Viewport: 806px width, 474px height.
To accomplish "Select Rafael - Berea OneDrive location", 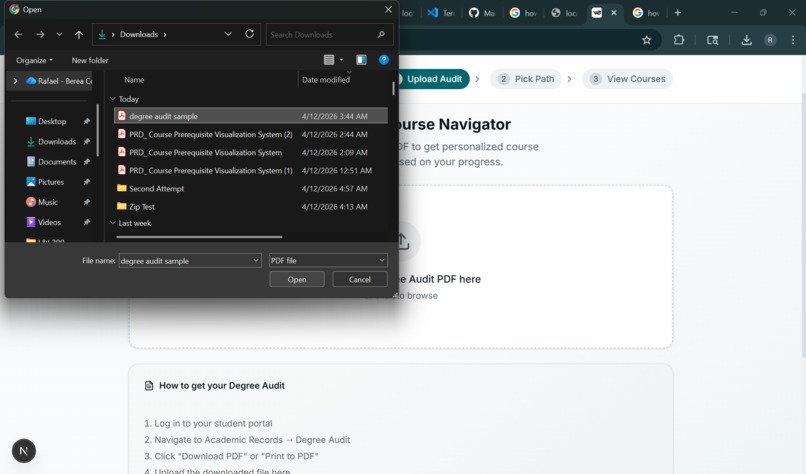I will click(59, 81).
